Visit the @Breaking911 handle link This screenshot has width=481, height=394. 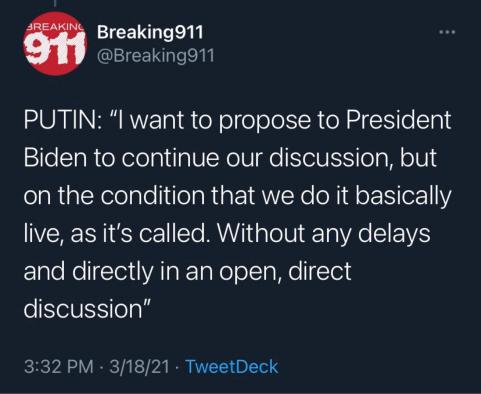tap(156, 55)
